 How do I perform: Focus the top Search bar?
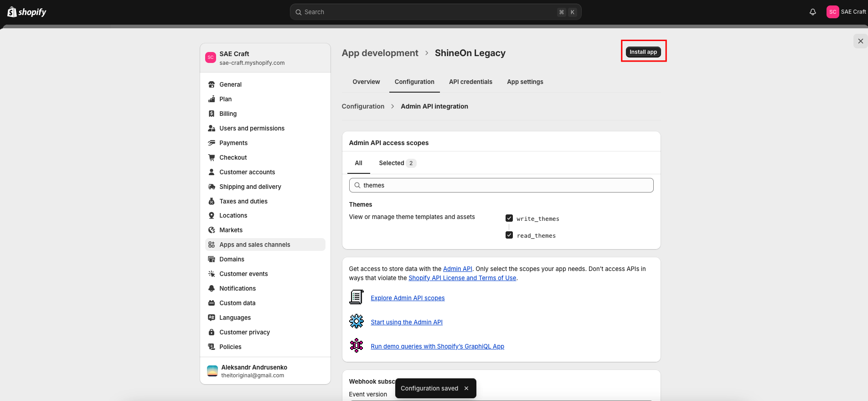(435, 12)
